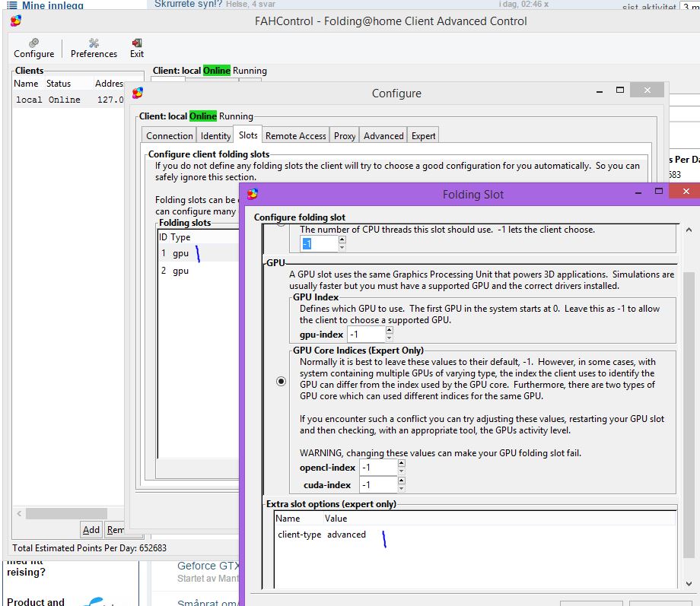
Task: Open the Remote Access tab
Action: [x=295, y=135]
